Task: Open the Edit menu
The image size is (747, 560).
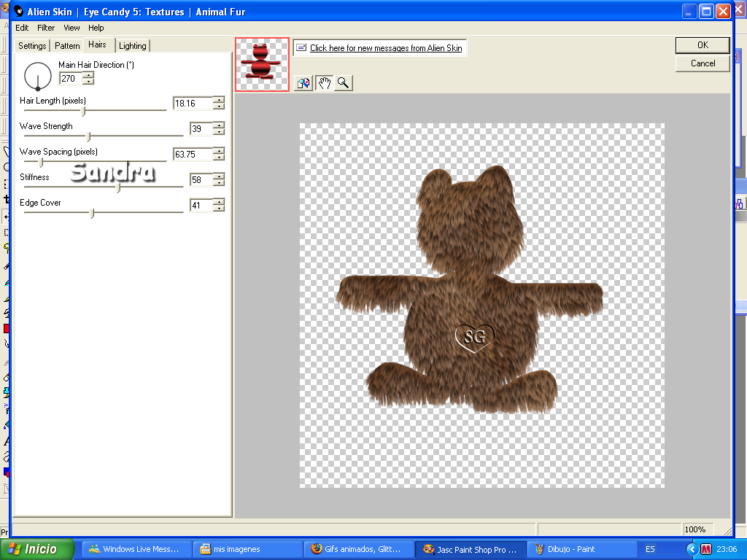Action: coord(22,28)
